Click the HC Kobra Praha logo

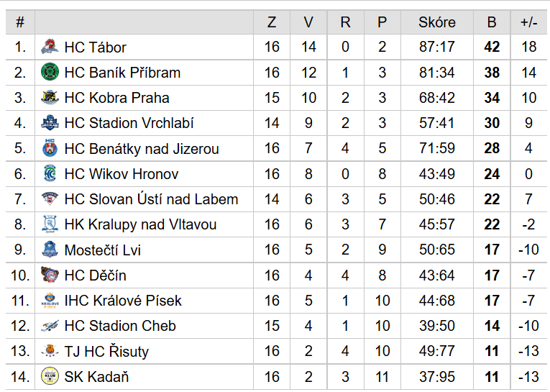click(x=50, y=98)
